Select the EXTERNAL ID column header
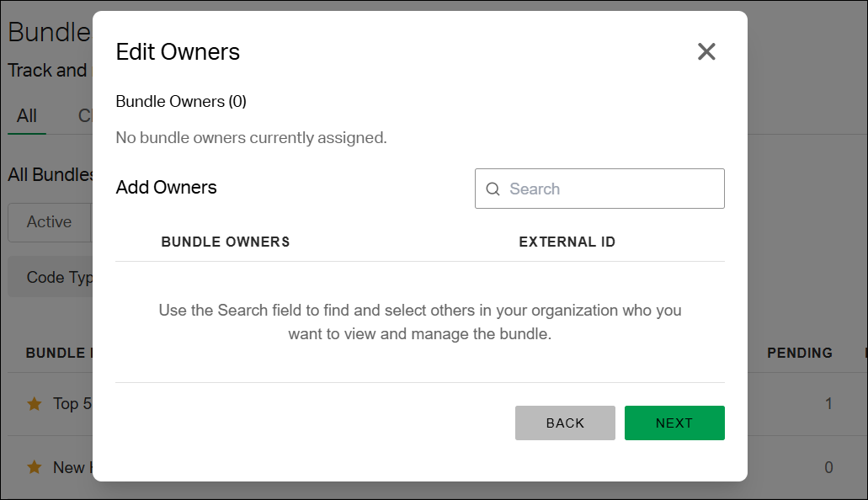The width and height of the screenshot is (868, 500). 567,242
